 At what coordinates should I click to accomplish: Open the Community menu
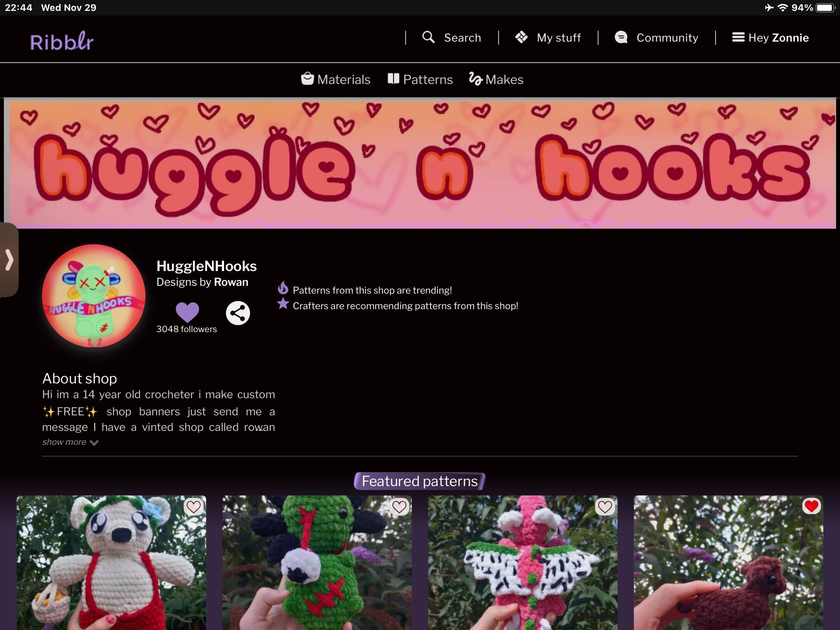(667, 38)
